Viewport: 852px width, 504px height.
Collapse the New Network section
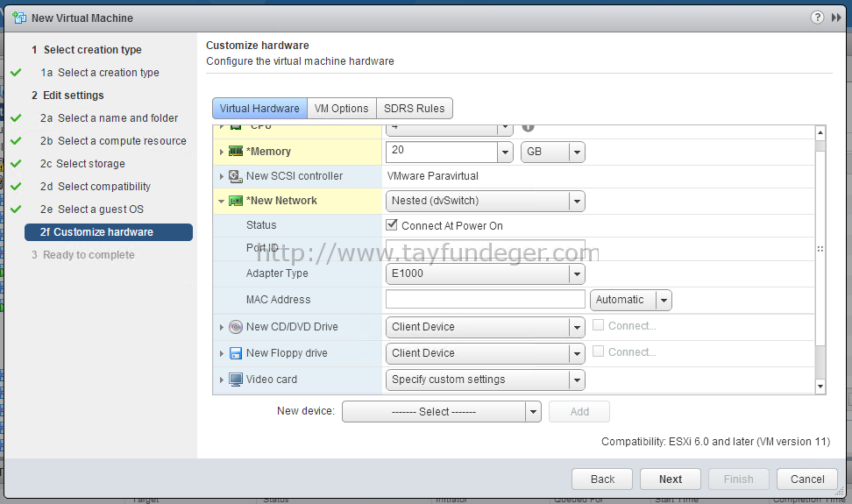point(221,201)
